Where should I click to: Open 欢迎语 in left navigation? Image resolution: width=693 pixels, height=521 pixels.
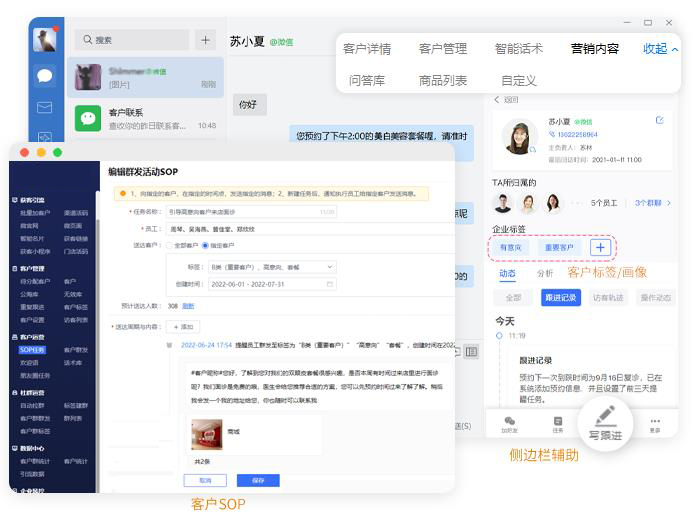[x=29, y=363]
